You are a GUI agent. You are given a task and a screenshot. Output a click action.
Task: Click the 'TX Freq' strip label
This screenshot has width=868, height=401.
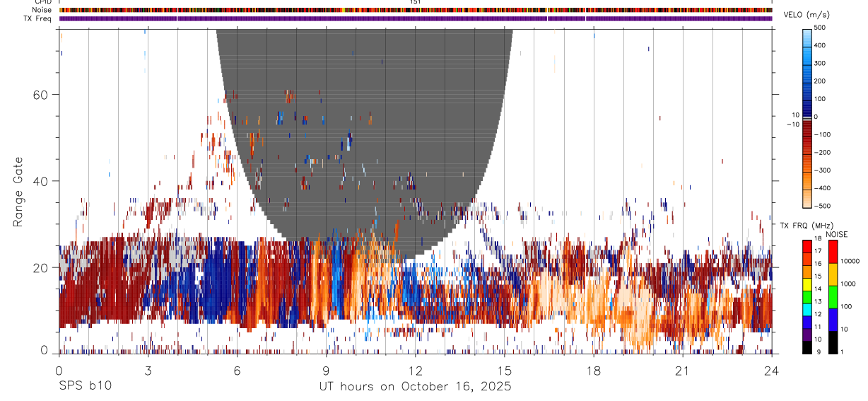click(x=38, y=18)
